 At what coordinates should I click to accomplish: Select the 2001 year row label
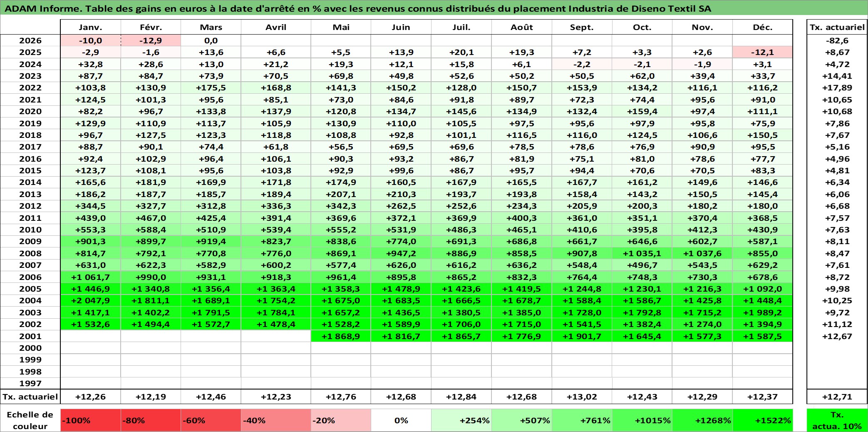(x=30, y=336)
